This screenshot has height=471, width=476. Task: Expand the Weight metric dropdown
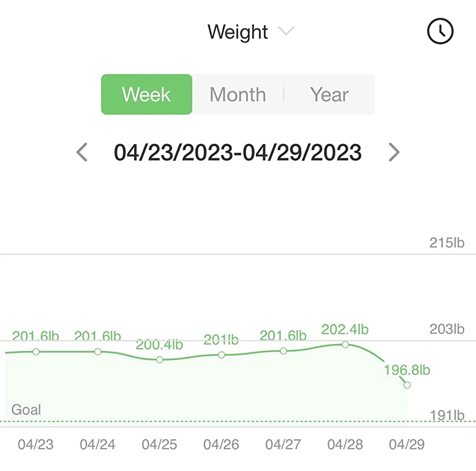[x=287, y=31]
